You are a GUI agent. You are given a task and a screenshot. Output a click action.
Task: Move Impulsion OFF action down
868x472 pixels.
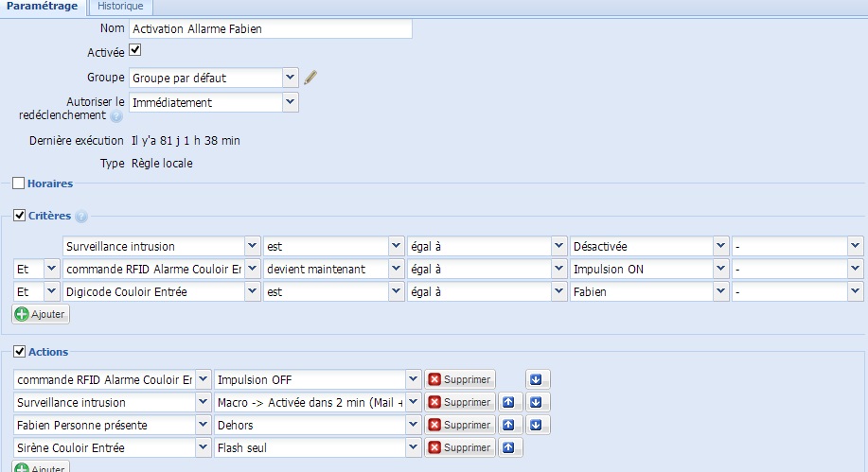coord(538,379)
